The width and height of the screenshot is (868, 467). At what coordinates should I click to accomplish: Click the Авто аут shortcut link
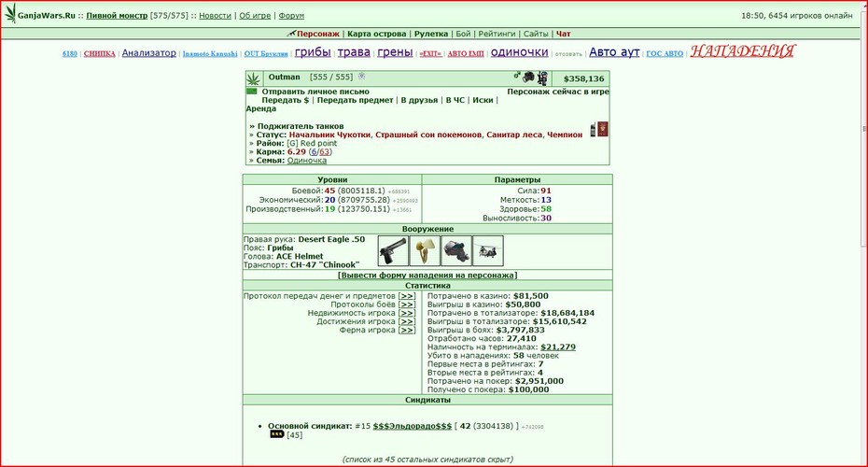(614, 52)
